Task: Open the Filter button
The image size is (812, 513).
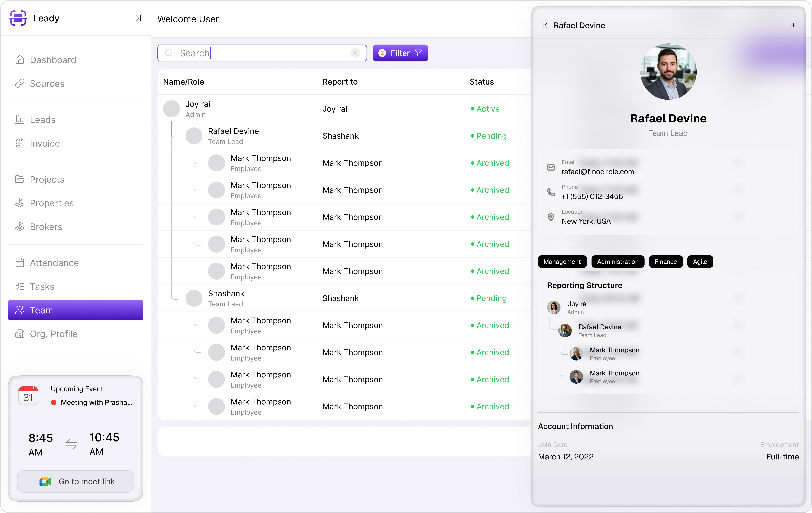Action: point(400,53)
